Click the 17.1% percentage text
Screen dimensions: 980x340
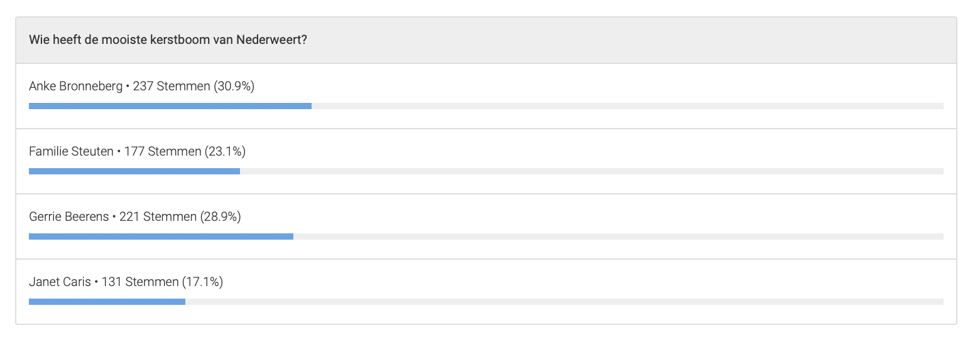(202, 282)
